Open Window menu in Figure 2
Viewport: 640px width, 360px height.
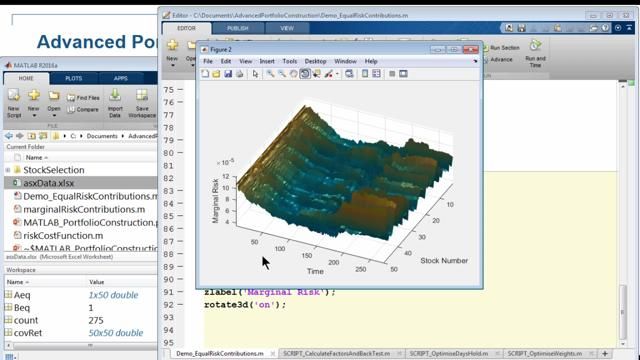(345, 61)
